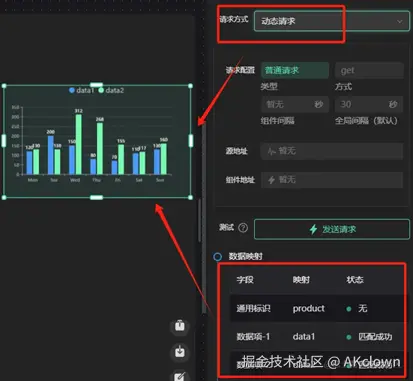Click the bottom-right corner handle of chart
Screen dimensions: 413x381
pyautogui.click(x=190, y=198)
